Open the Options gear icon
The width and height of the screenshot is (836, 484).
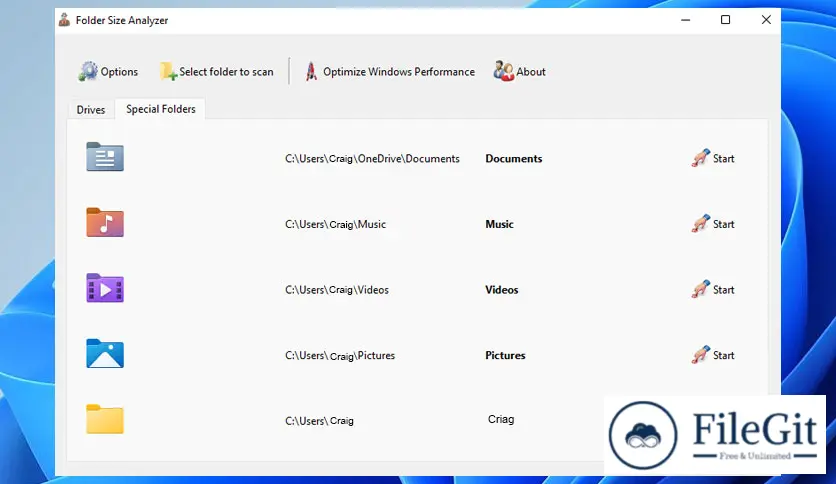(88, 71)
